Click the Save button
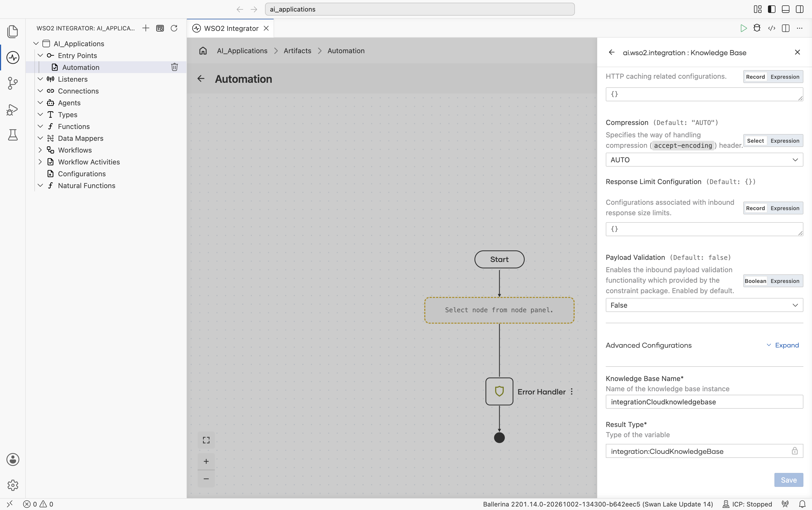The width and height of the screenshot is (812, 510). tap(788, 480)
